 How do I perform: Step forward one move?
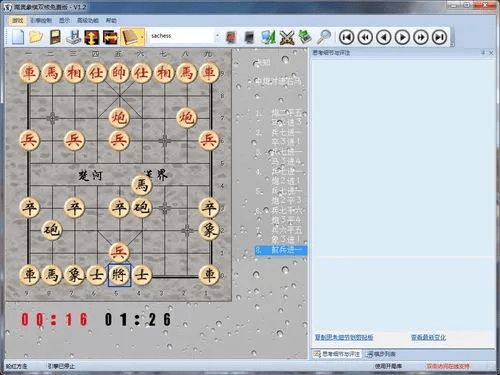402,37
